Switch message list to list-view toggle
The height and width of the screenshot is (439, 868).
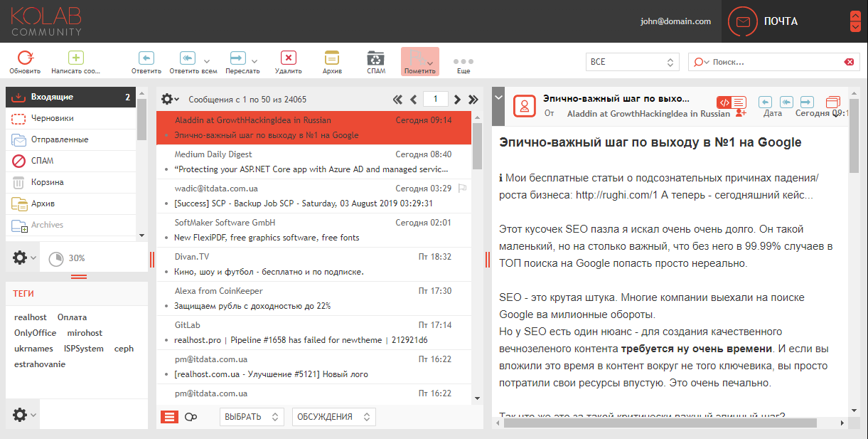(168, 416)
